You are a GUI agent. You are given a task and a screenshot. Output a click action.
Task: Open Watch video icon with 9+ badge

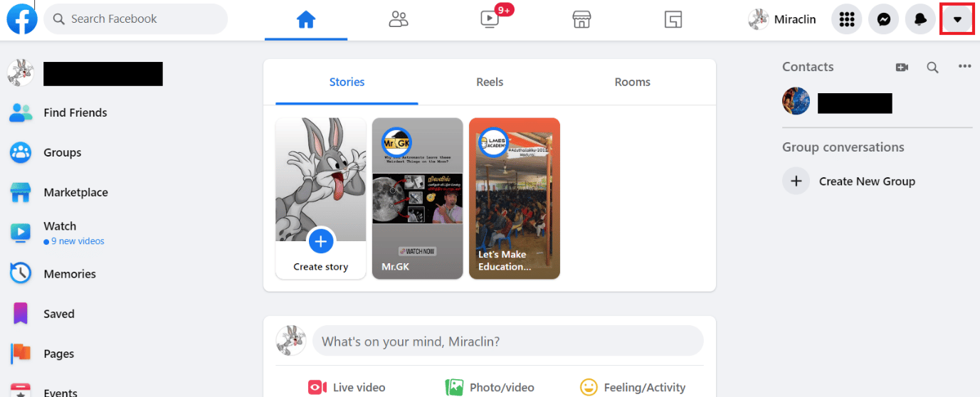490,19
